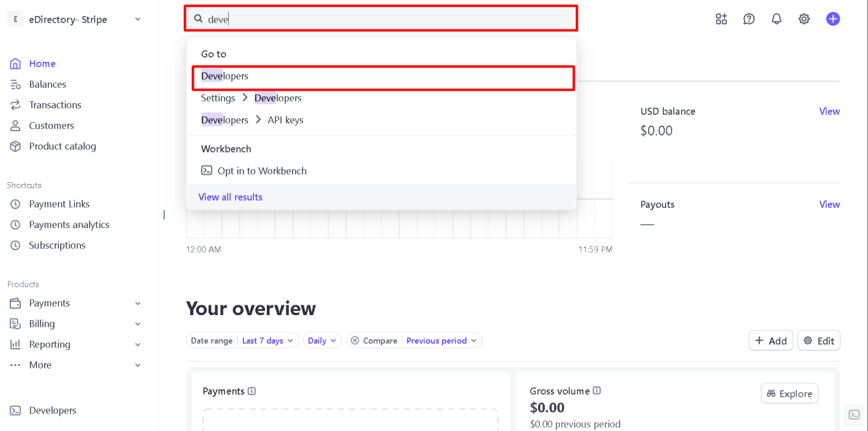Open Balances in the sidebar
The height and width of the screenshot is (431, 868).
click(47, 85)
